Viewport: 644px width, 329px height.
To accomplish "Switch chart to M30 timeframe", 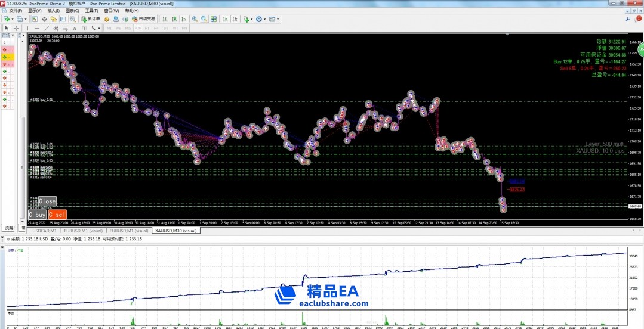I will pos(138,28).
